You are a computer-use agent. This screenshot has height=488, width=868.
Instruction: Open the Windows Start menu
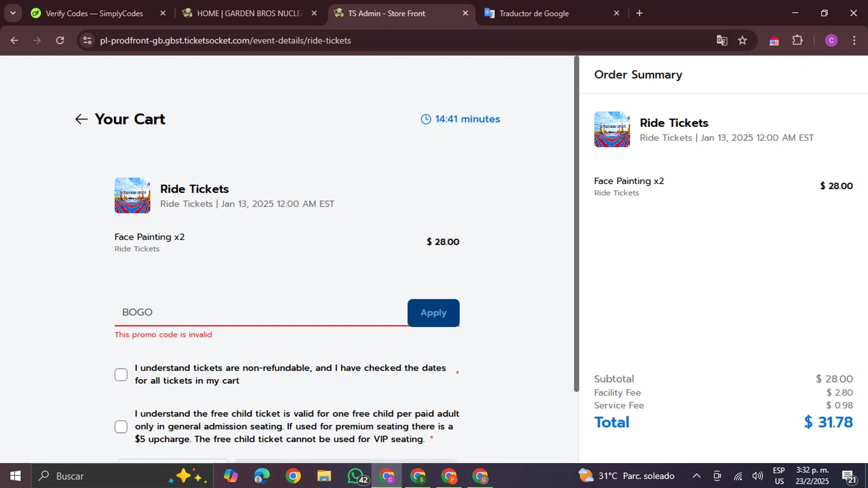pyautogui.click(x=16, y=476)
